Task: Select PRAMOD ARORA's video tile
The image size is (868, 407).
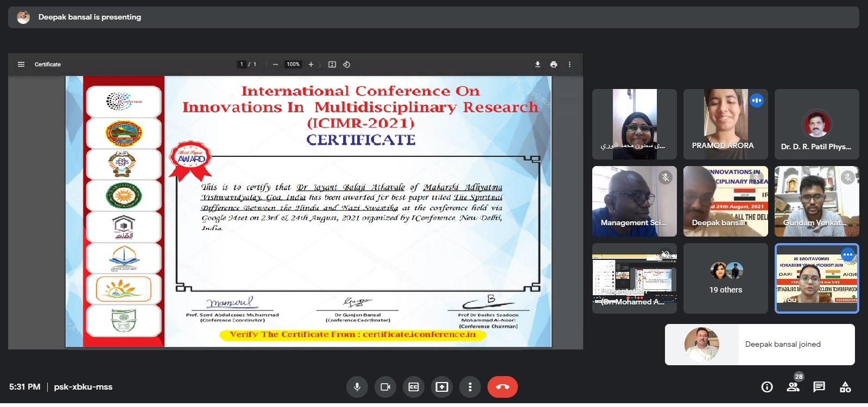Action: click(726, 124)
